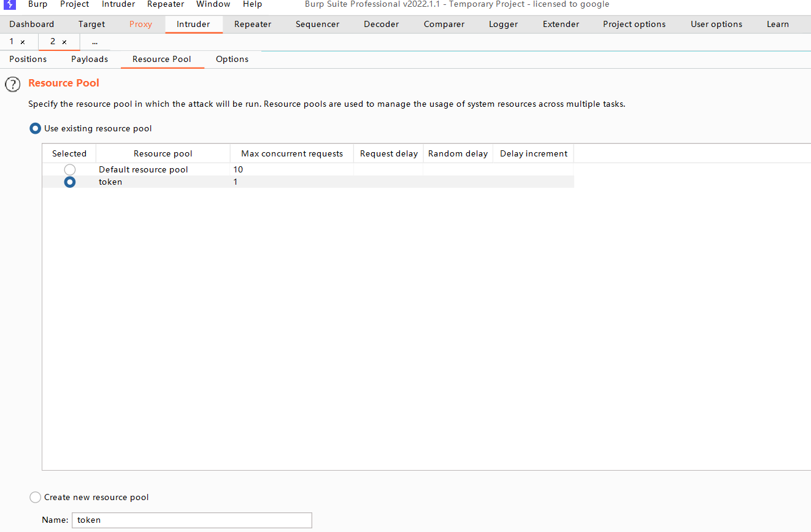Screen dimensions: 811x532
Task: Select 'Use existing resource pool' radio button
Action: 36,128
